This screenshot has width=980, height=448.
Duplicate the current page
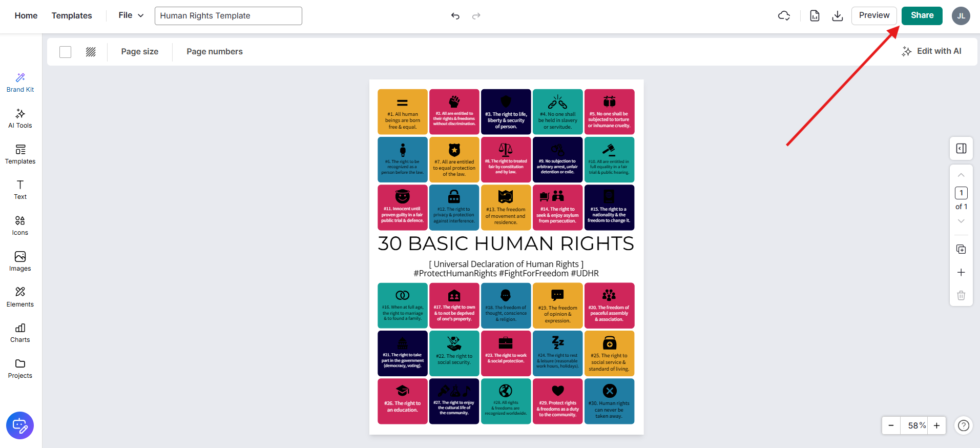click(x=961, y=249)
